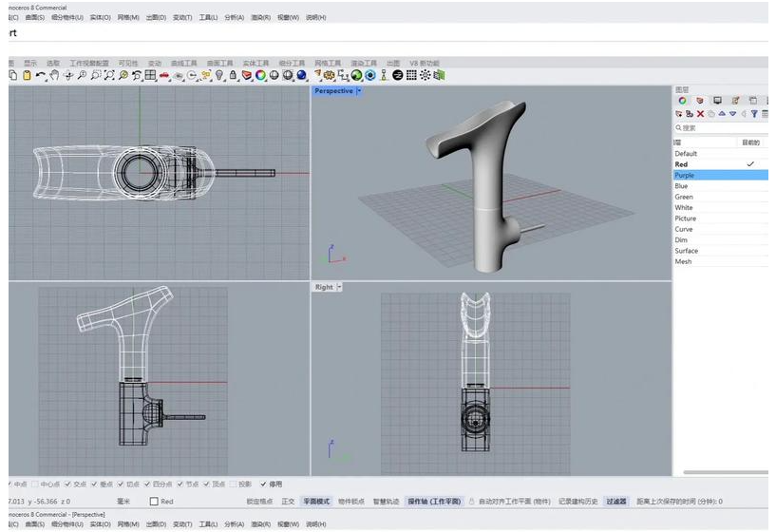The image size is (776, 532).
Task: Open the Perspective viewport dropdown arrow
Action: coord(359,91)
